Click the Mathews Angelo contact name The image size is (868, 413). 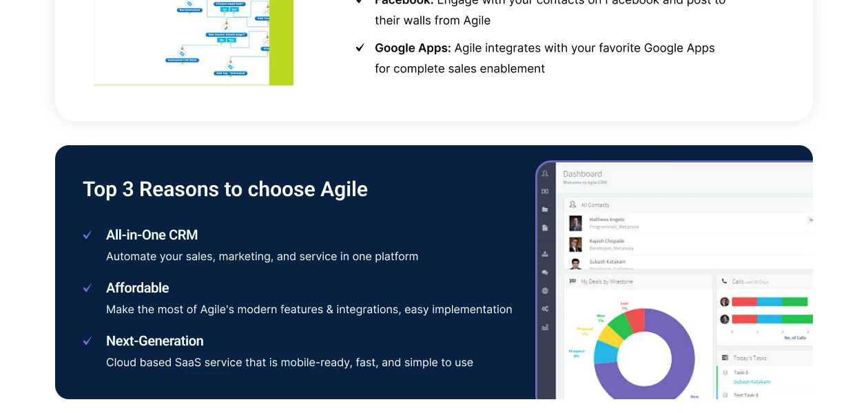[607, 219]
